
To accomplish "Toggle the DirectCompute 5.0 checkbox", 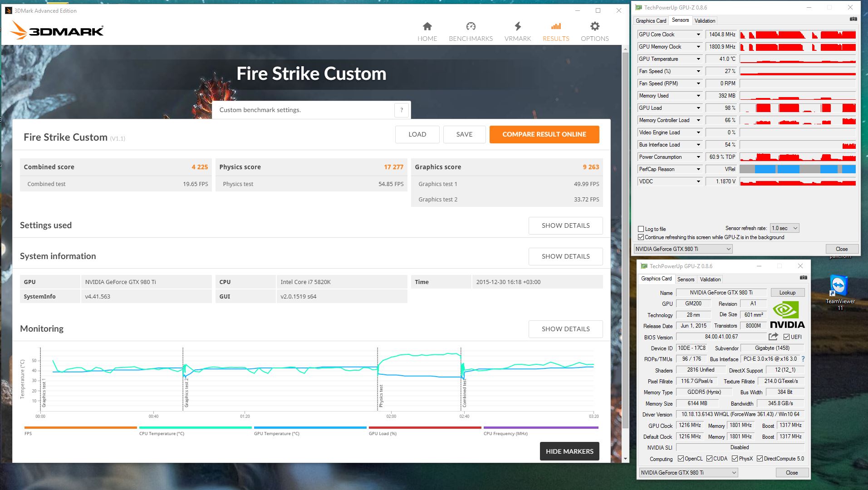I will tap(760, 459).
